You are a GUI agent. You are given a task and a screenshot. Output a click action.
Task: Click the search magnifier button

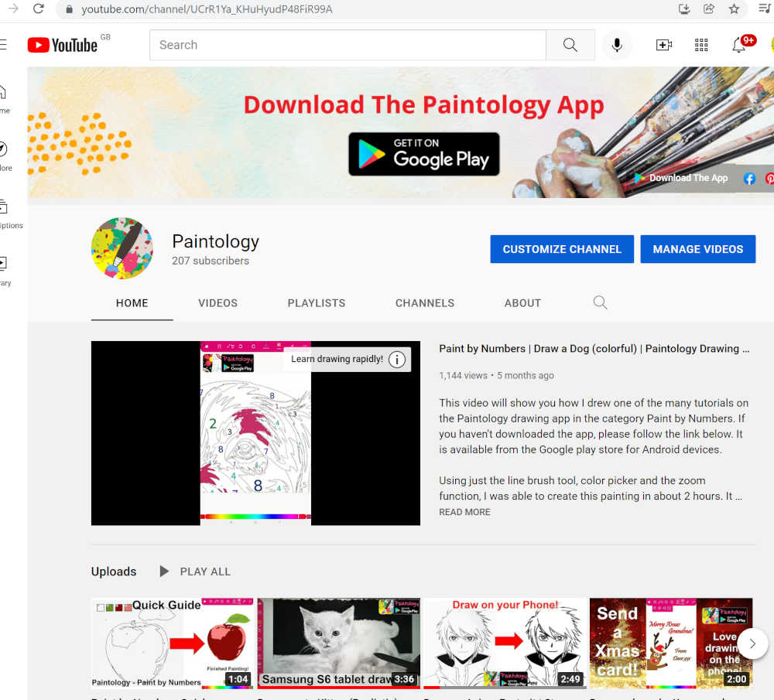[x=570, y=45]
